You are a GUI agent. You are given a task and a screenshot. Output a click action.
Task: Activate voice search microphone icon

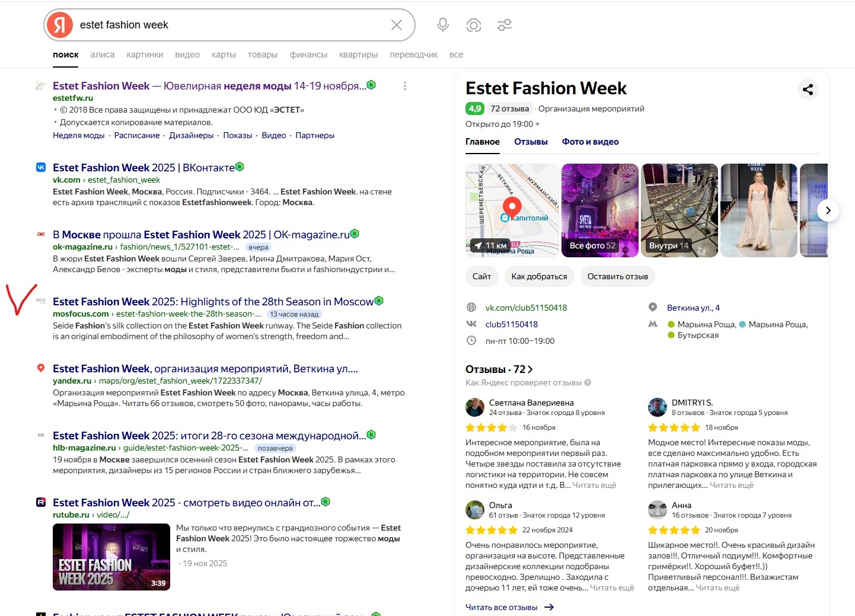coord(442,25)
